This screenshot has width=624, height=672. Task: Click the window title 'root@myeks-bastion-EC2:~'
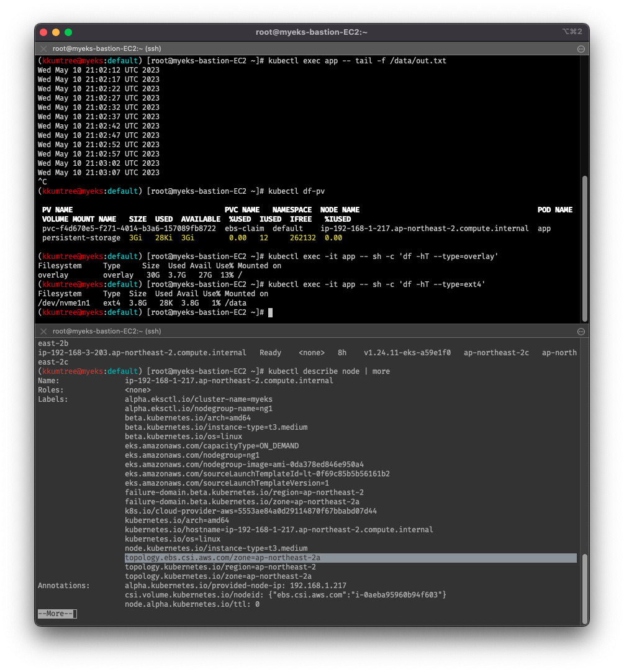tap(312, 32)
